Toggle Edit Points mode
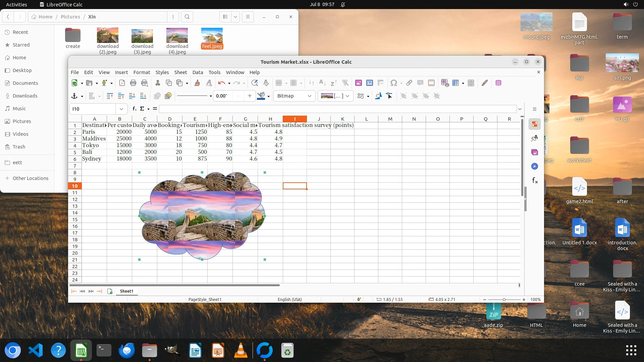 point(389,96)
